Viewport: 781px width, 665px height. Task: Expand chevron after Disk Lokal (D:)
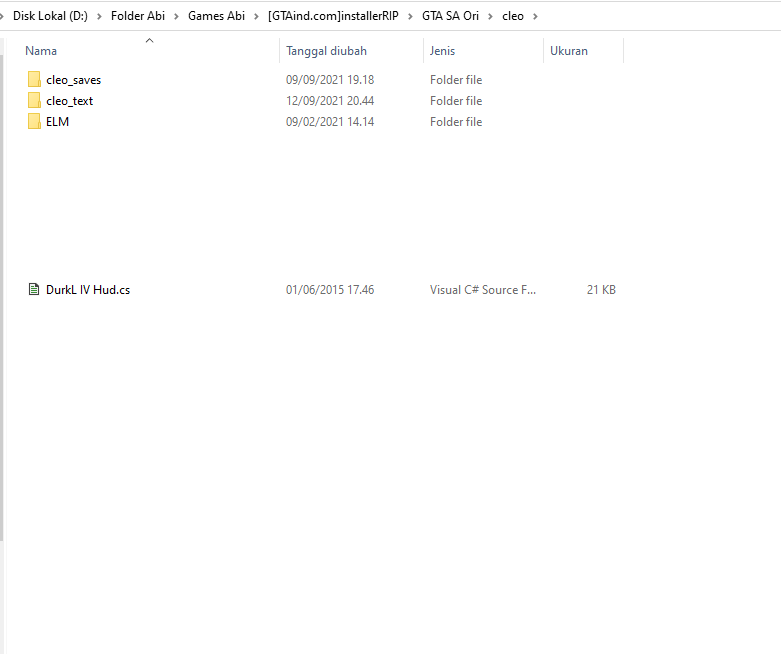point(99,16)
